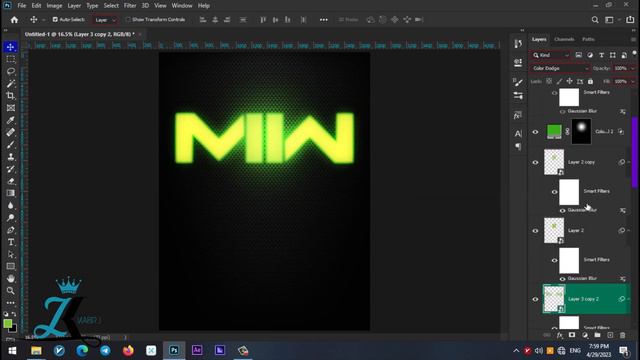Open the Select menu
Image resolution: width=640 pixels, height=360 pixels.
click(111, 6)
